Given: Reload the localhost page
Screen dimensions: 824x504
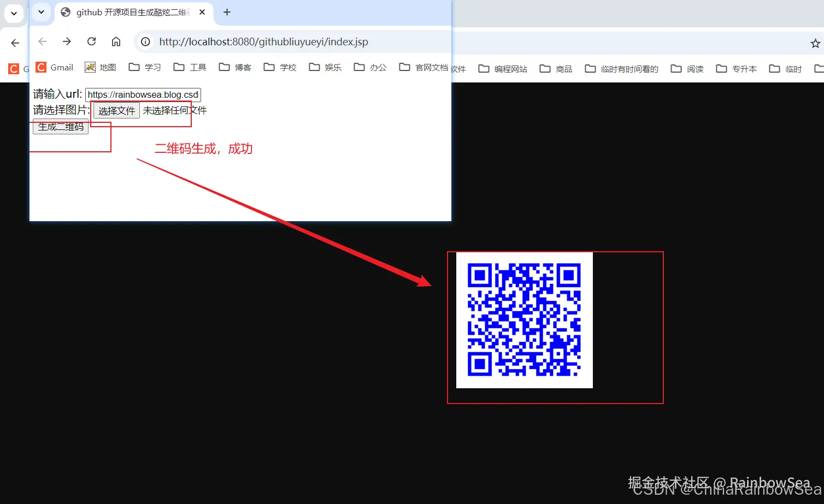Looking at the screenshot, I should click(91, 41).
